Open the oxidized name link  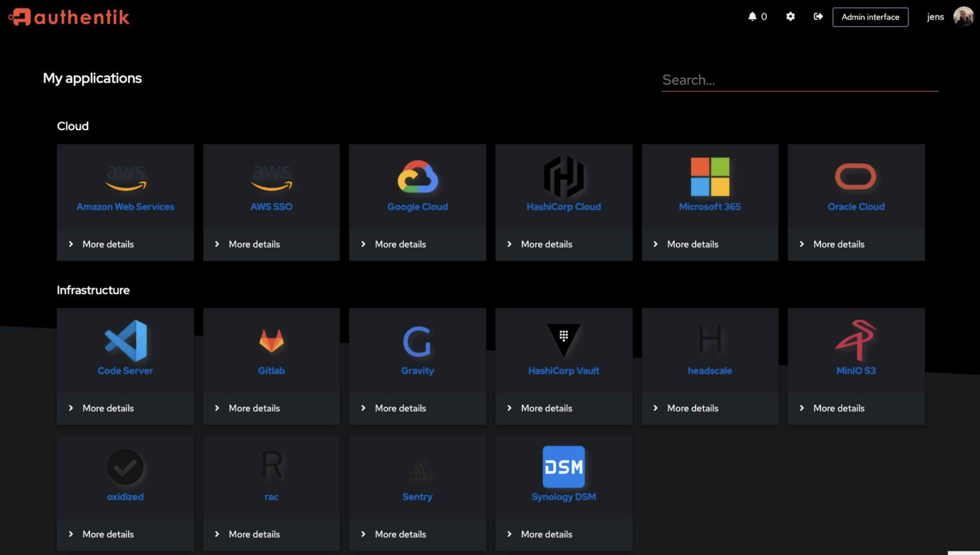pos(125,497)
